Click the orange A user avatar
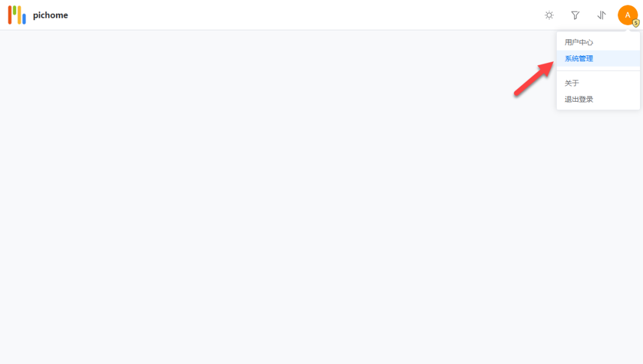The width and height of the screenshot is (643, 364). coord(628,15)
